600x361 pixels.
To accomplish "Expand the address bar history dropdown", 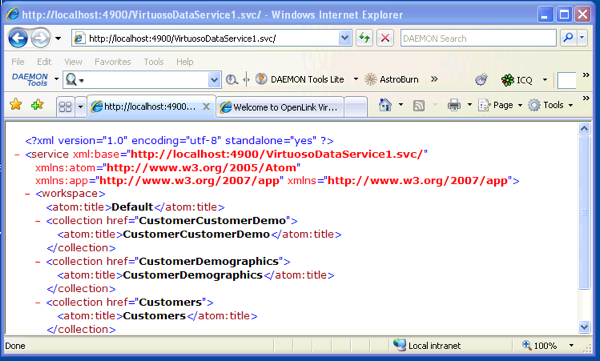I will 345,38.
